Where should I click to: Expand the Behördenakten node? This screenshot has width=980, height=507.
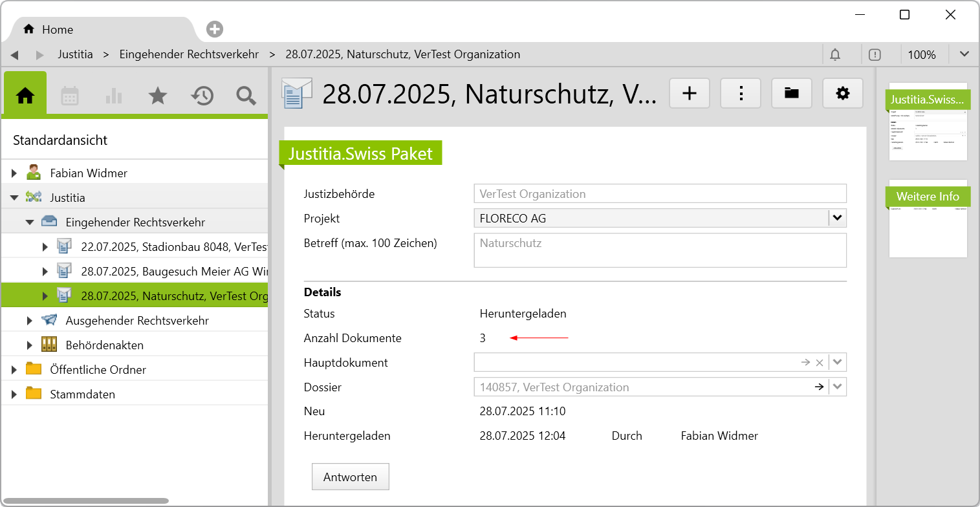click(30, 345)
